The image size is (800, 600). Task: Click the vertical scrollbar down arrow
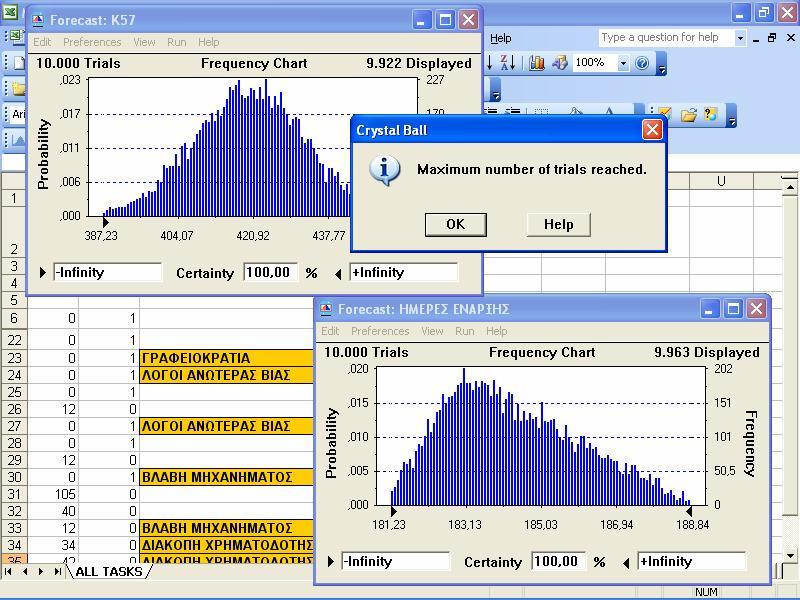pyautogui.click(x=790, y=556)
